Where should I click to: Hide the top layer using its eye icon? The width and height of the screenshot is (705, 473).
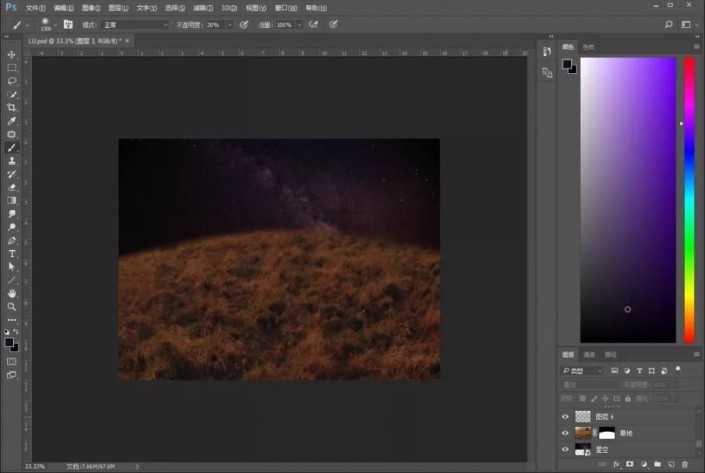pyautogui.click(x=566, y=416)
